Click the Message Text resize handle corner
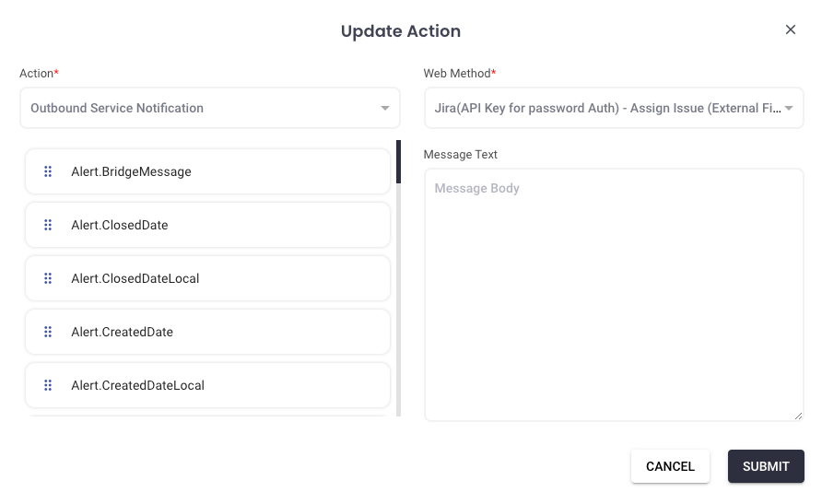 (x=798, y=416)
